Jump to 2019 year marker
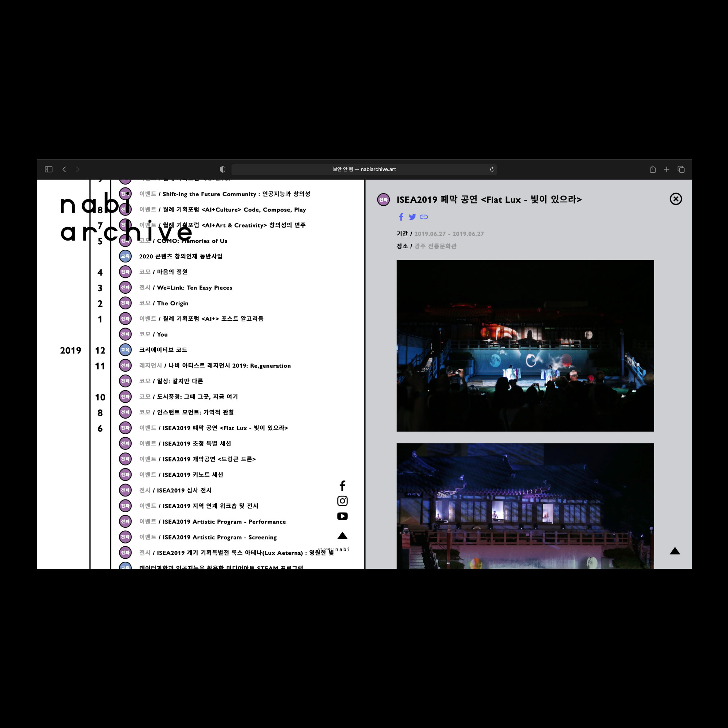Image resolution: width=728 pixels, height=728 pixels. click(71, 351)
